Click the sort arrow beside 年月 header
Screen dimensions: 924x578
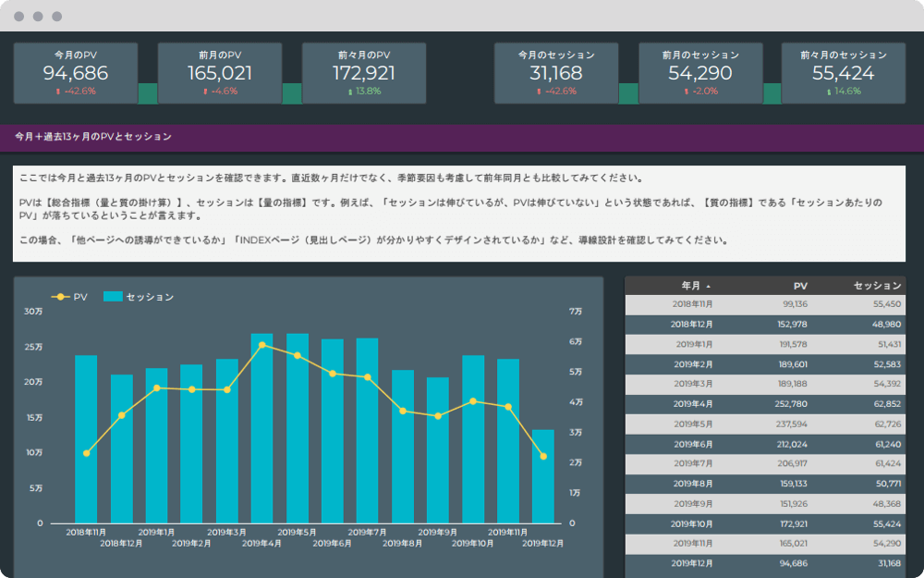pyautogui.click(x=709, y=287)
